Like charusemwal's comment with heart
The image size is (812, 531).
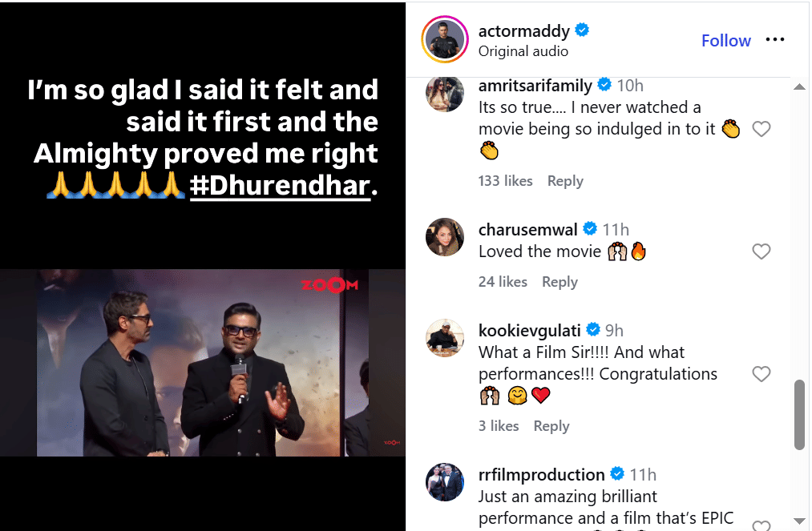pos(762,251)
